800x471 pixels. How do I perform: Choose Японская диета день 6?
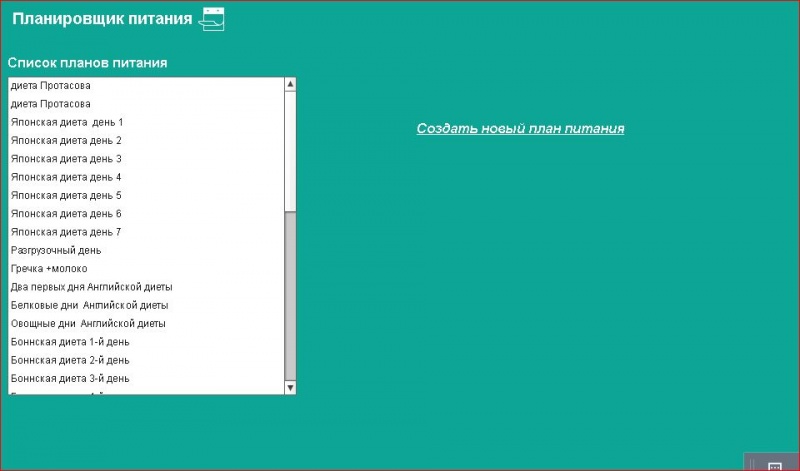[66, 214]
